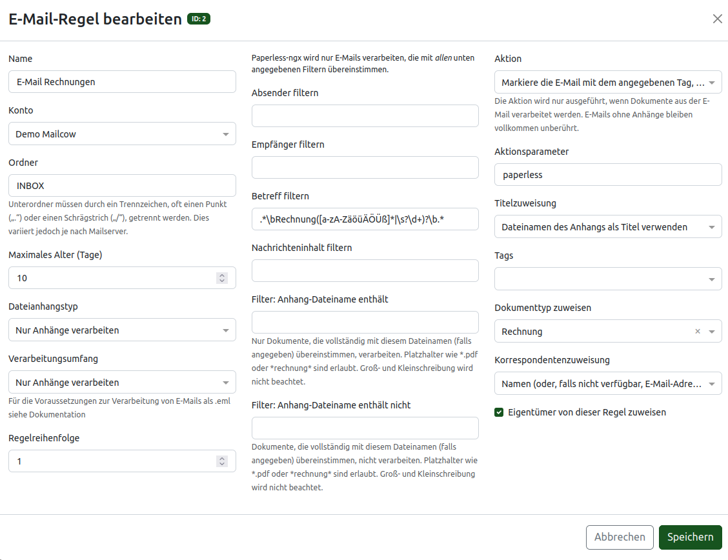This screenshot has width=728, height=560.
Task: Select the Betreff filtern regex field
Action: [x=365, y=219]
